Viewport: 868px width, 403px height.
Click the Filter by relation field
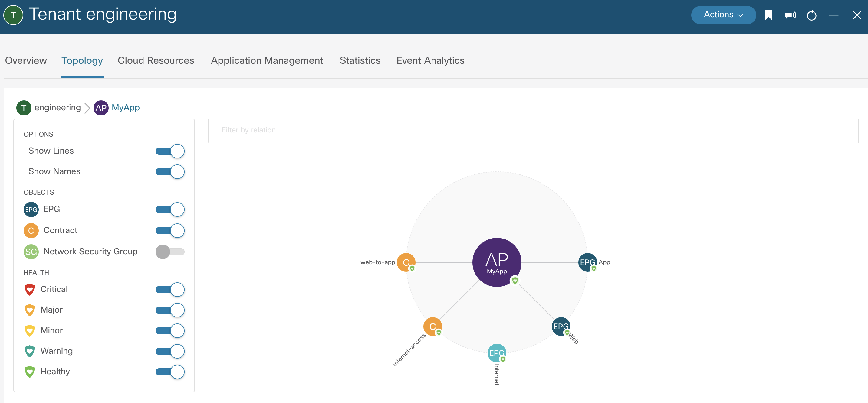(533, 130)
